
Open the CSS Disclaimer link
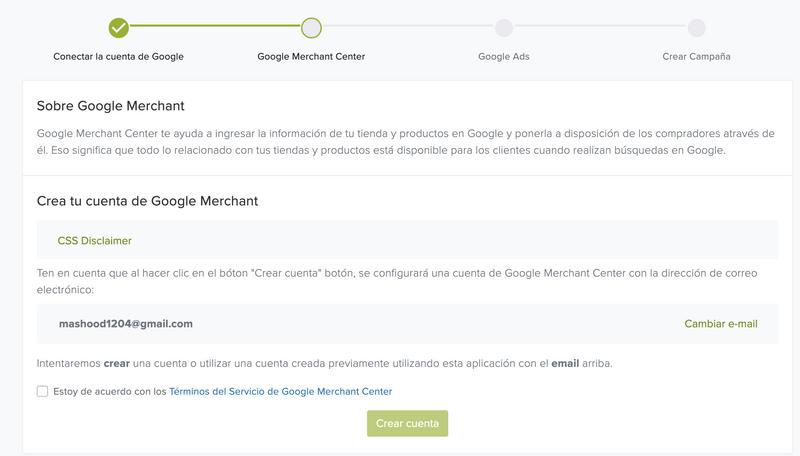(x=94, y=241)
